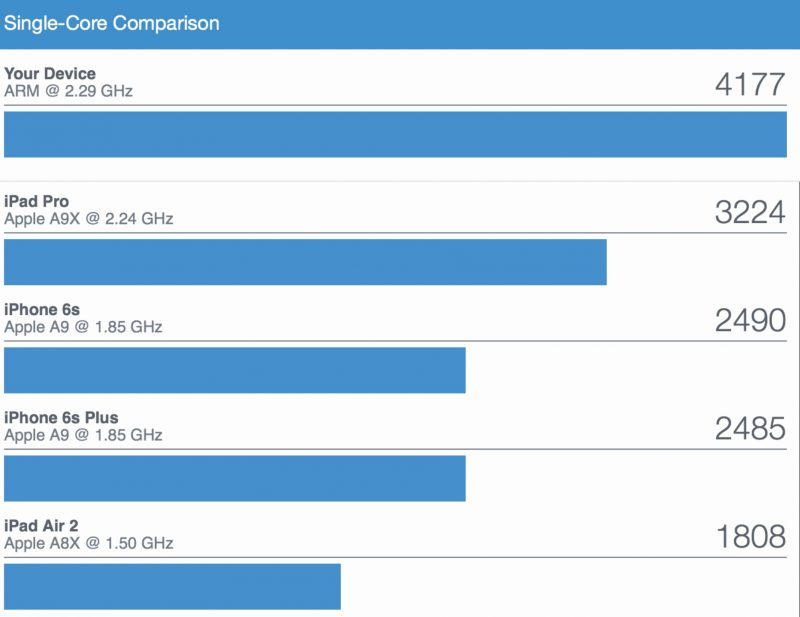800x617 pixels.
Task: Click the iPad Air 2 score bar
Action: pyautogui.click(x=172, y=586)
